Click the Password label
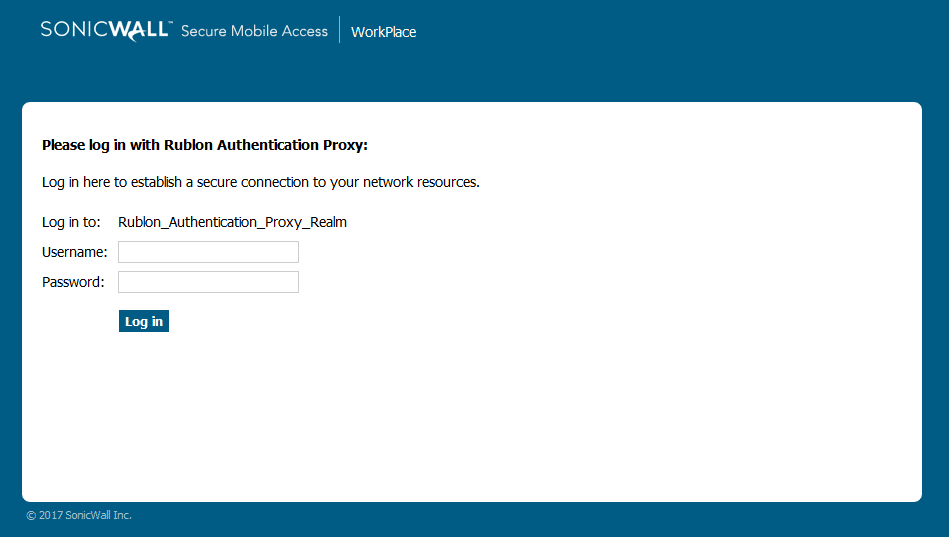Image resolution: width=949 pixels, height=537 pixels. 72,282
